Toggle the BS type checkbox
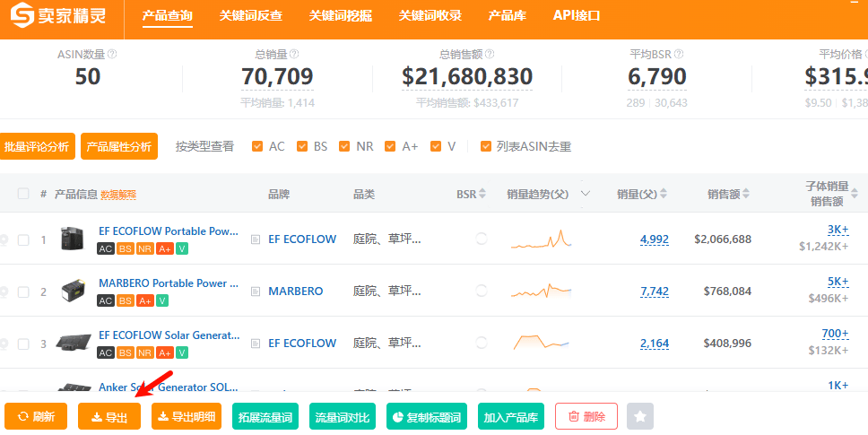868x435 pixels. [x=301, y=146]
